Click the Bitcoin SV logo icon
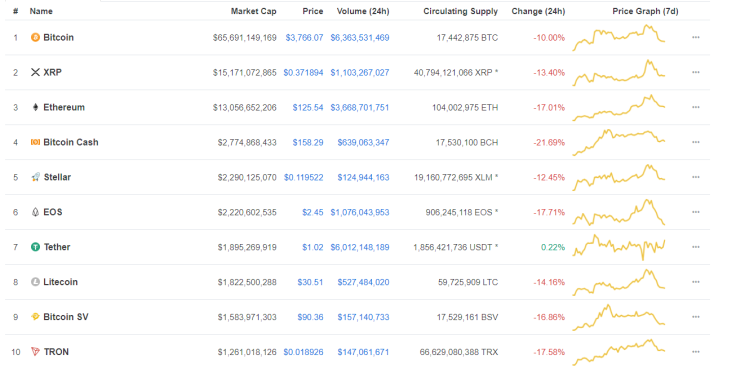 [x=35, y=317]
